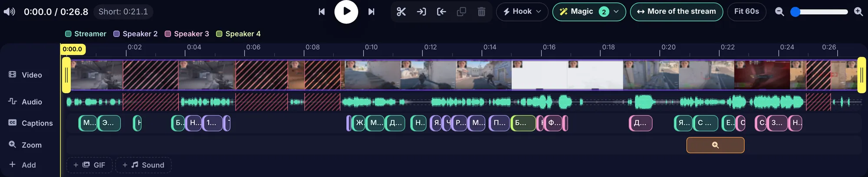The image size is (868, 177).
Task: Click the 0:20 mark on the ruler
Action: pos(668,47)
